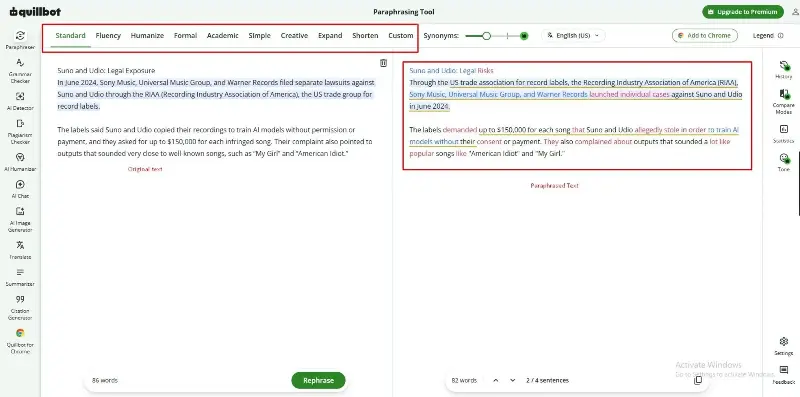
Task: Delete the original text with trash icon
Action: coord(383,63)
